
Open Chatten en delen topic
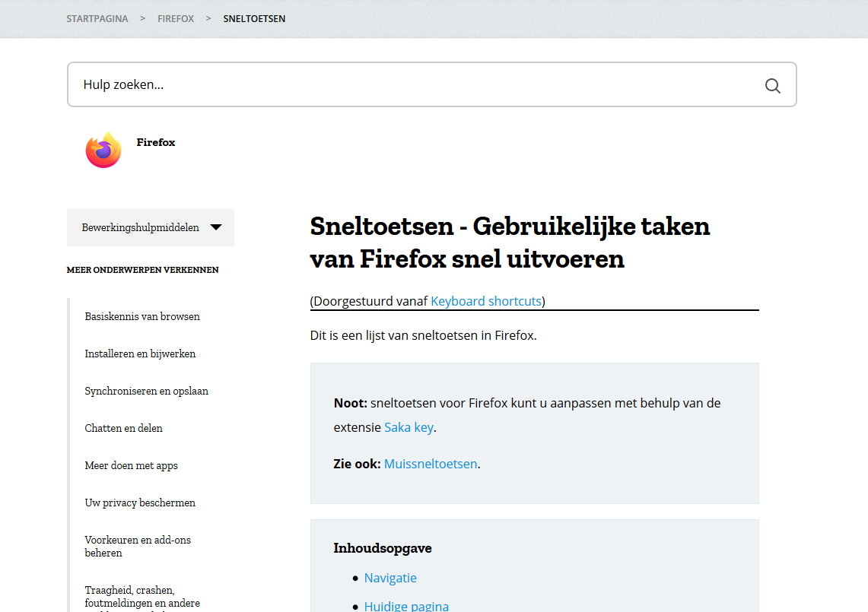(x=123, y=428)
